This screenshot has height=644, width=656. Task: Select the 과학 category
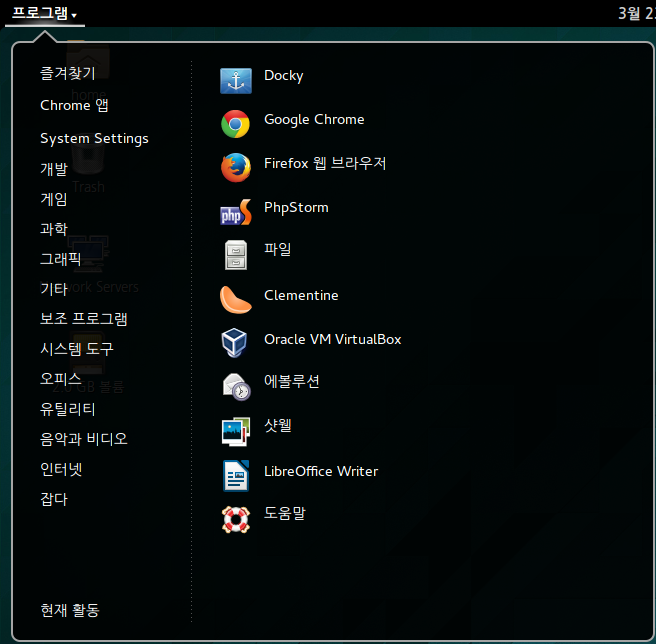[54, 229]
